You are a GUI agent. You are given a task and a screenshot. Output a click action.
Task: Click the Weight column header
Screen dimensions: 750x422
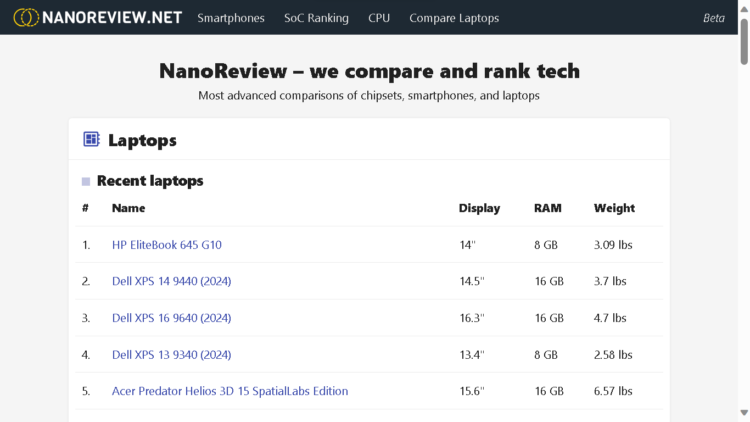coord(614,208)
